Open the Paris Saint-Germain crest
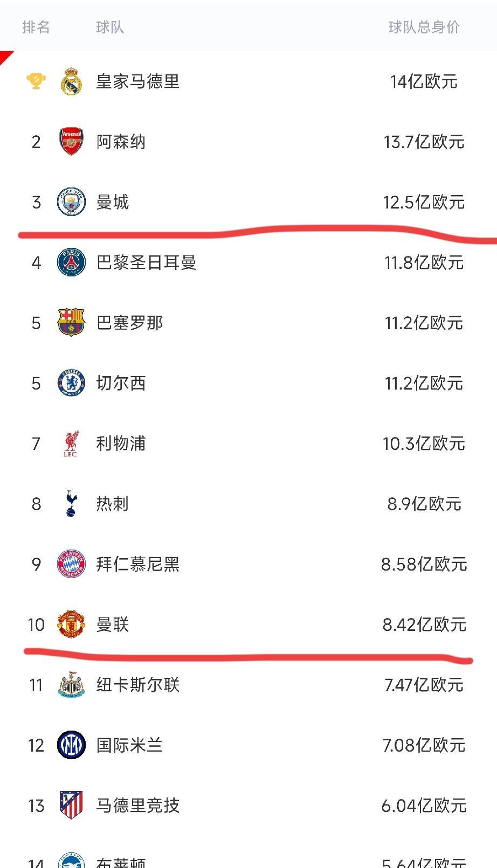This screenshot has height=868, width=497. pyautogui.click(x=71, y=263)
